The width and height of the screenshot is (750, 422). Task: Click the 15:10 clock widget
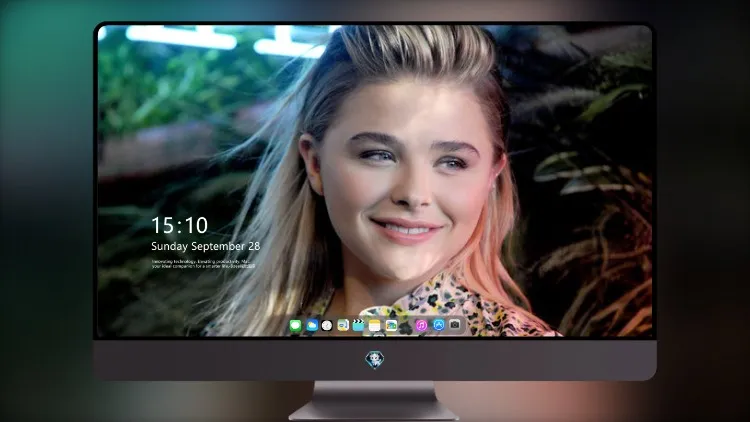coord(179,225)
